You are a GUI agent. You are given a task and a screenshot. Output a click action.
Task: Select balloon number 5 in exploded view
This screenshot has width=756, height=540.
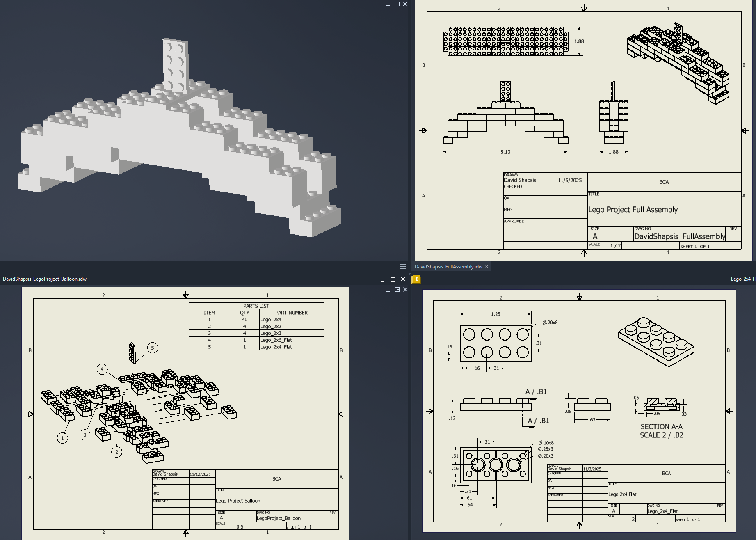[153, 348]
